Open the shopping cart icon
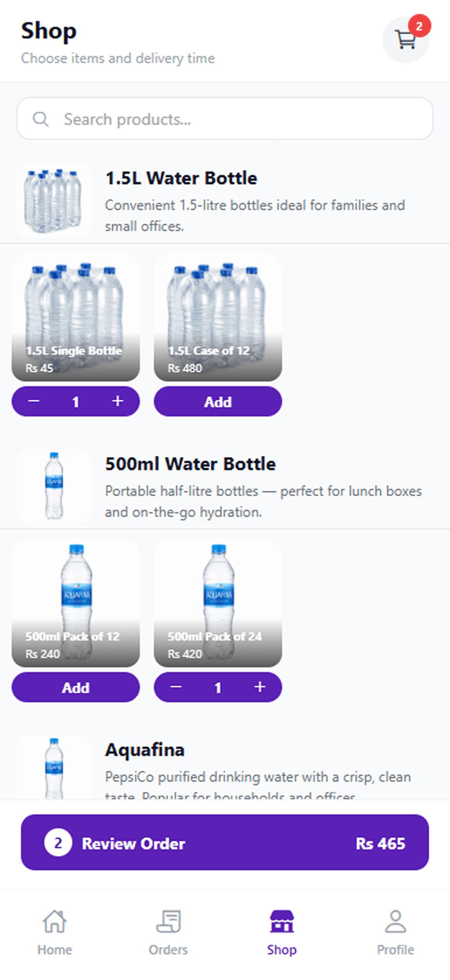Image resolution: width=450 pixels, height=980 pixels. click(x=405, y=40)
